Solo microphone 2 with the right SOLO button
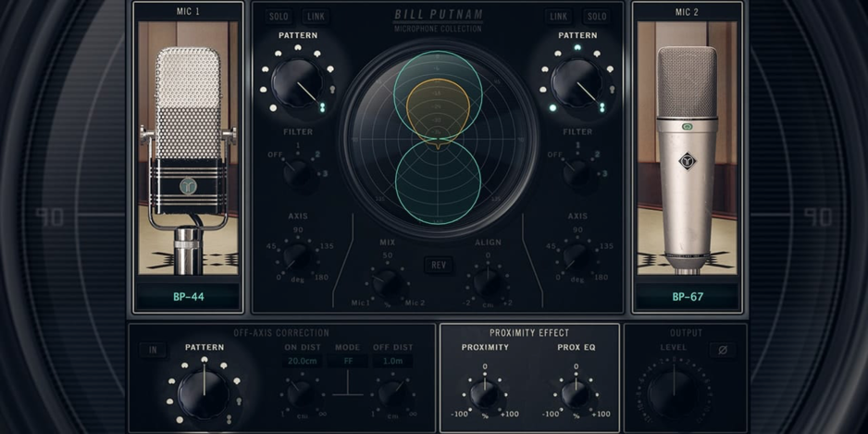The width and height of the screenshot is (868, 434). (x=597, y=16)
